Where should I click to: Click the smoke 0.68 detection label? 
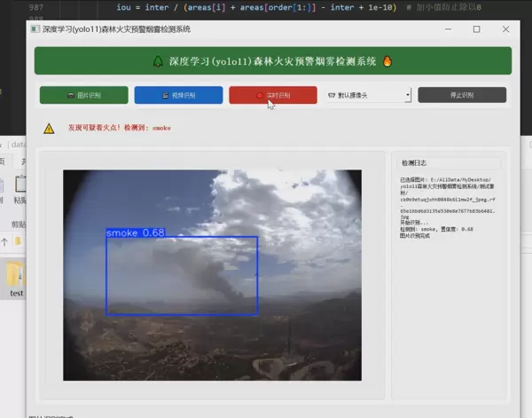pos(135,233)
